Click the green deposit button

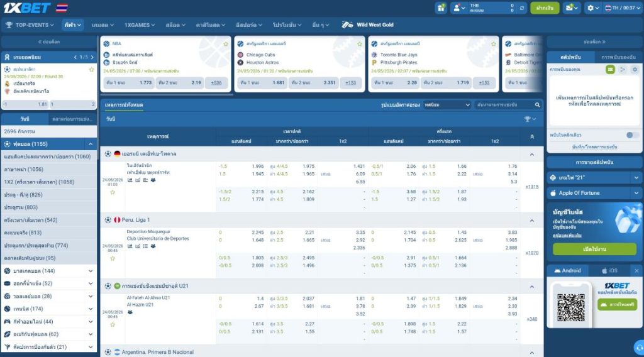(545, 8)
